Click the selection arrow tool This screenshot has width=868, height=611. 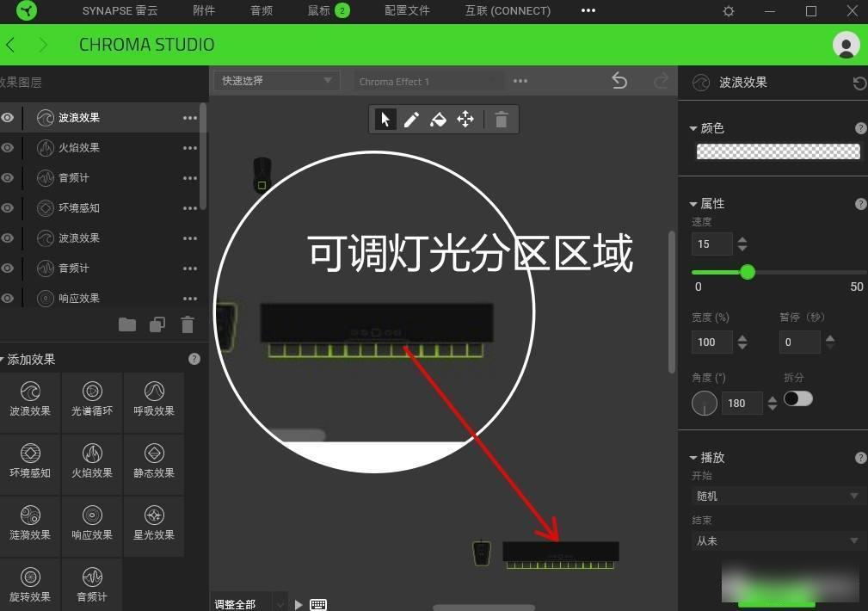point(385,120)
